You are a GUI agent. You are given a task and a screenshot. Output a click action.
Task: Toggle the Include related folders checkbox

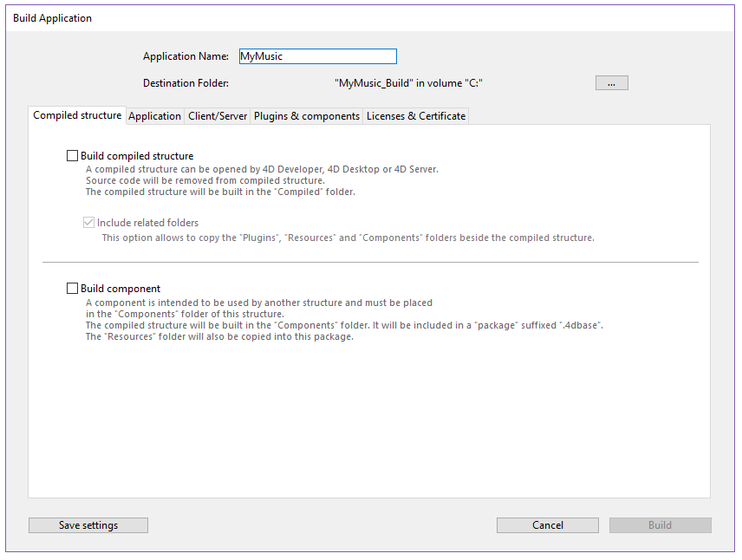point(88,223)
